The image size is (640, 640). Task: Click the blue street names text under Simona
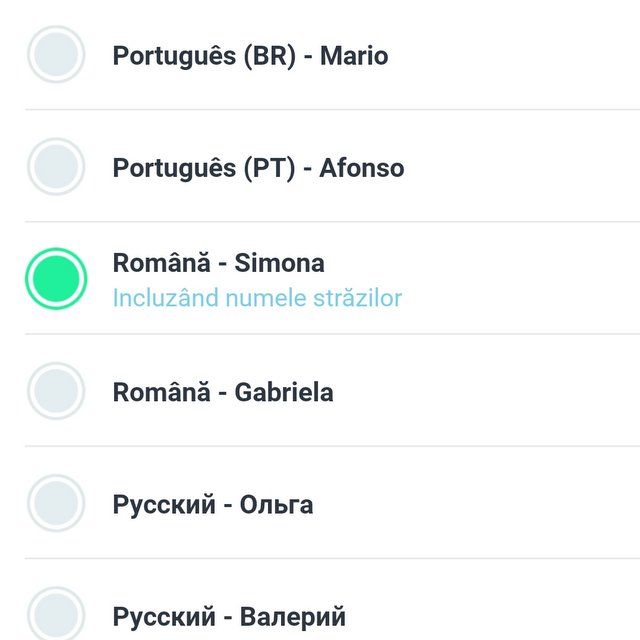pos(257,298)
